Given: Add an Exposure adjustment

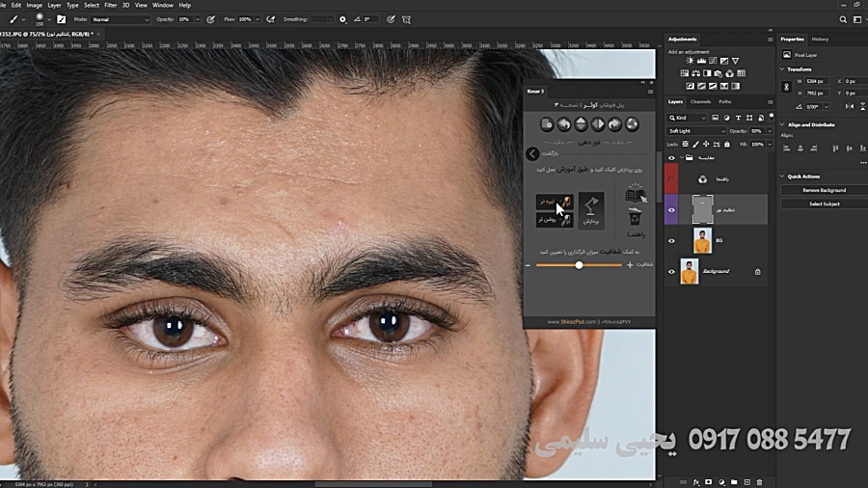Looking at the screenshot, I should [x=724, y=61].
